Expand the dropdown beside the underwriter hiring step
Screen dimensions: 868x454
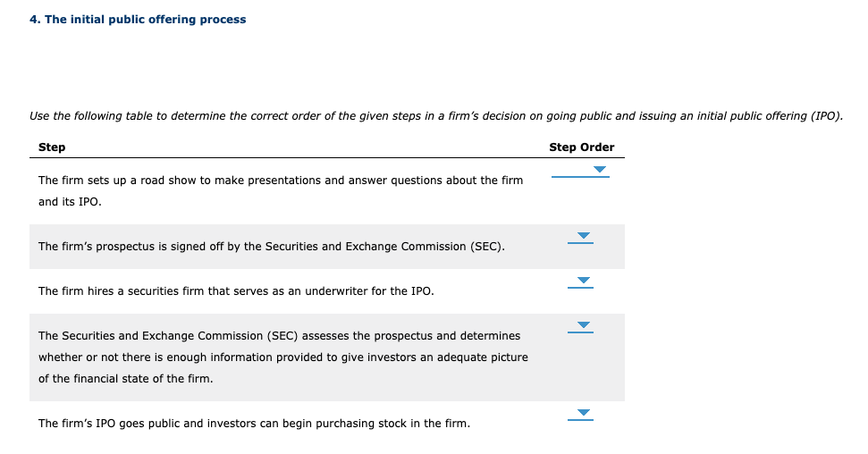click(x=583, y=282)
